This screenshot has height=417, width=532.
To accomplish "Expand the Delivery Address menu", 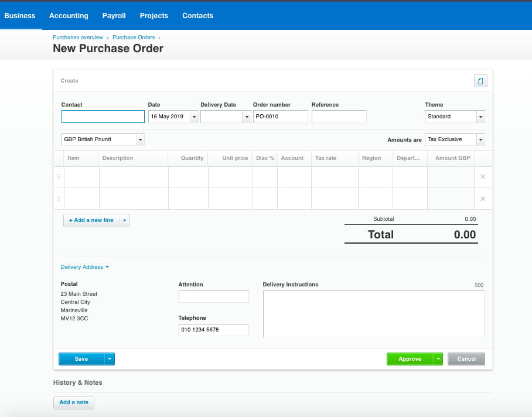I will pos(85,267).
